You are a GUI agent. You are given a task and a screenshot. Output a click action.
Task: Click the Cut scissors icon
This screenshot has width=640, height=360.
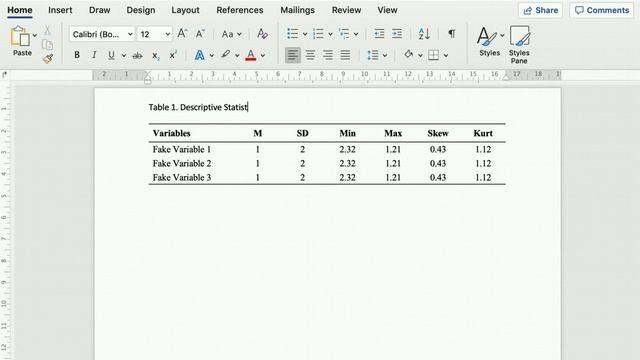pyautogui.click(x=47, y=30)
